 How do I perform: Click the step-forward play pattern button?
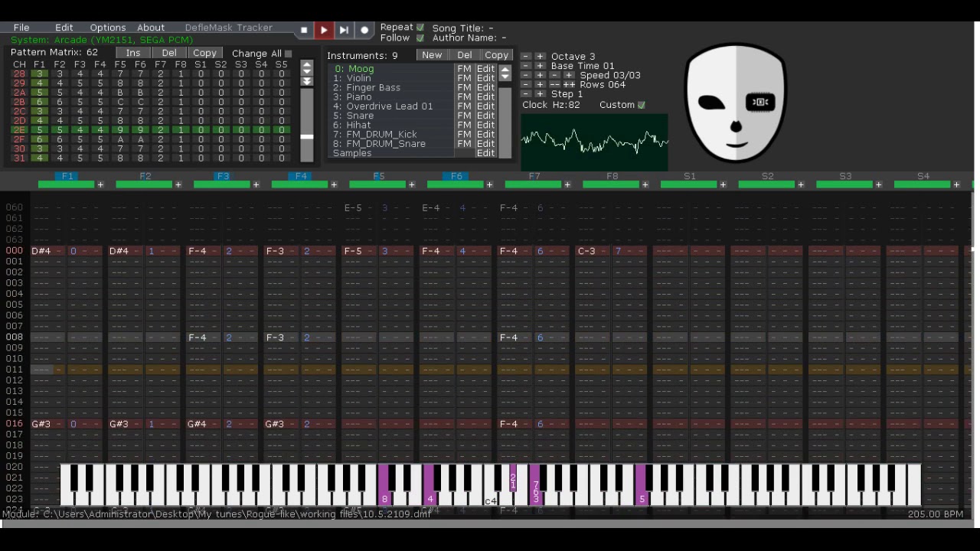pos(344,30)
